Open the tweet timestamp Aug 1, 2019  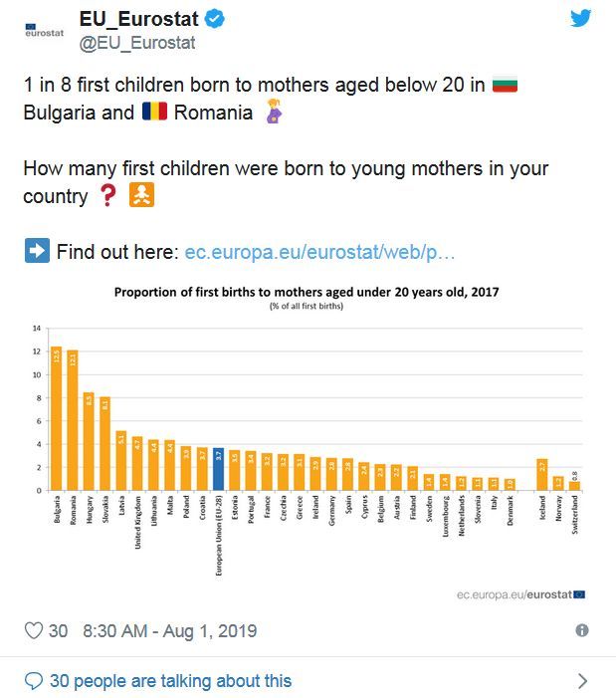click(169, 630)
